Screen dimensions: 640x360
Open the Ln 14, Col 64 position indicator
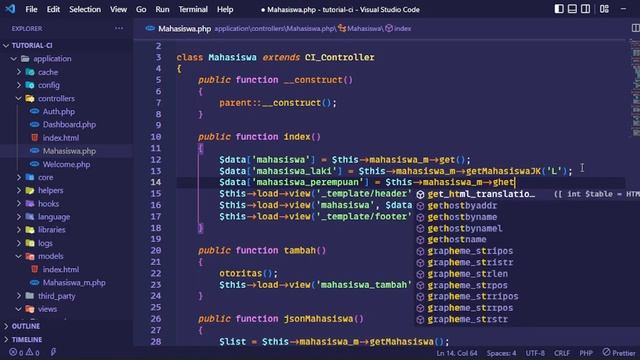[x=457, y=353]
